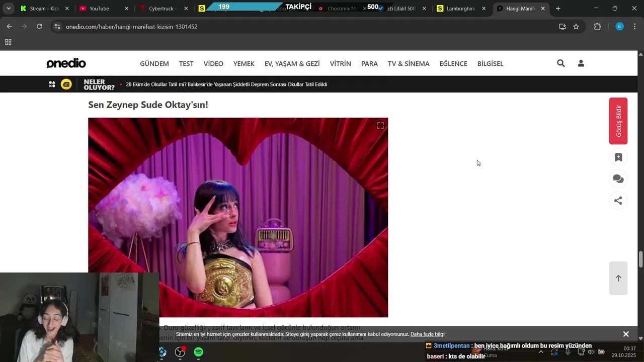The width and height of the screenshot is (644, 362).
Task: Open the Extensions puzzle icon
Action: point(598,27)
